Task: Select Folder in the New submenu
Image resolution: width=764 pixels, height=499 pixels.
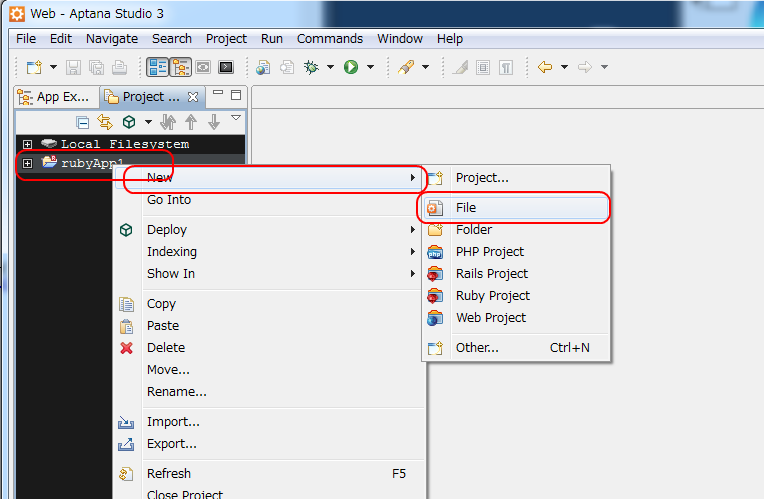Action: coord(516,230)
